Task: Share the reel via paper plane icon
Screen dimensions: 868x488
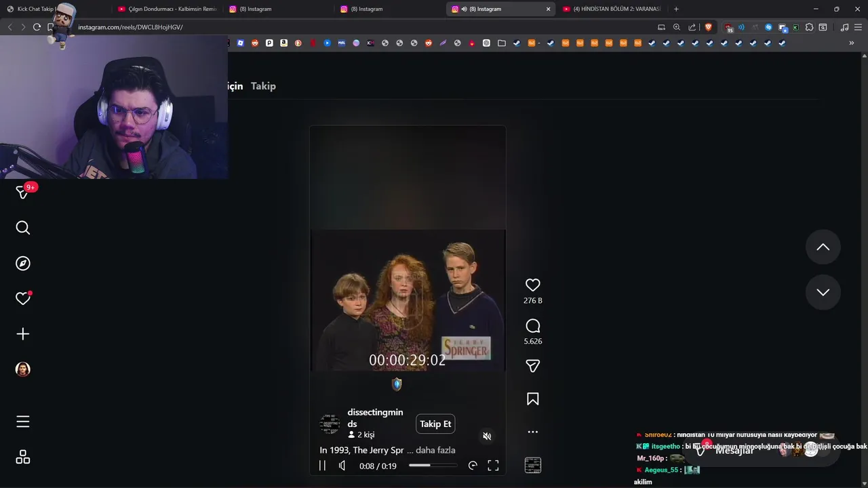Action: pos(533,366)
